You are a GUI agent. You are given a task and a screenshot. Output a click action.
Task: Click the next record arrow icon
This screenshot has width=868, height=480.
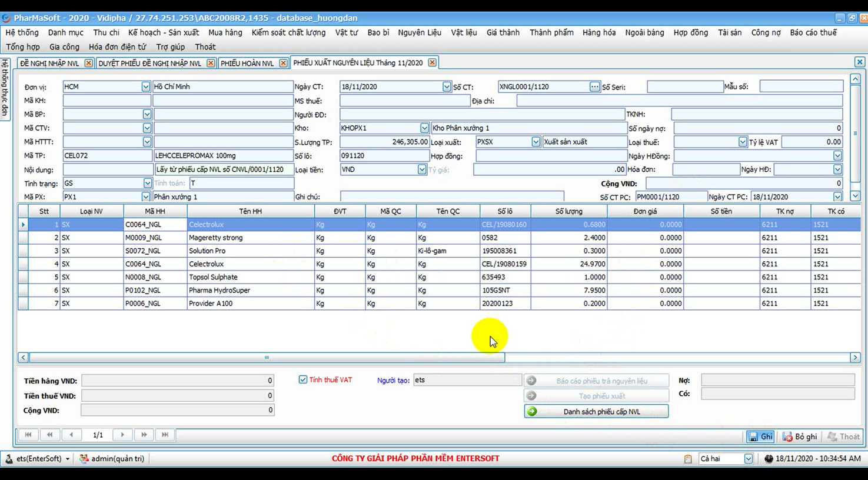[x=122, y=434]
